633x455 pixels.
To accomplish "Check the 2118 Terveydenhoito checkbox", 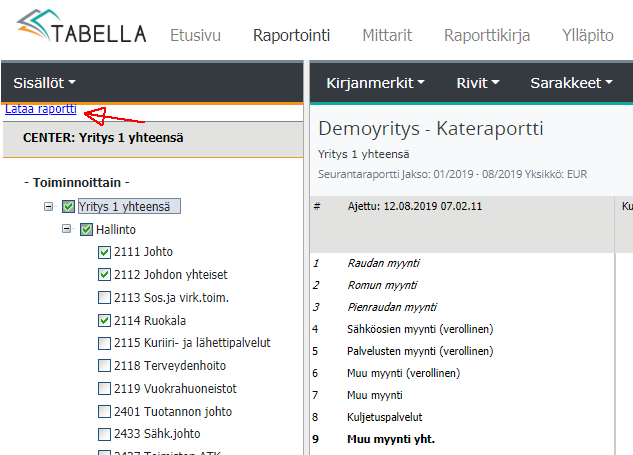I will click(x=105, y=366).
